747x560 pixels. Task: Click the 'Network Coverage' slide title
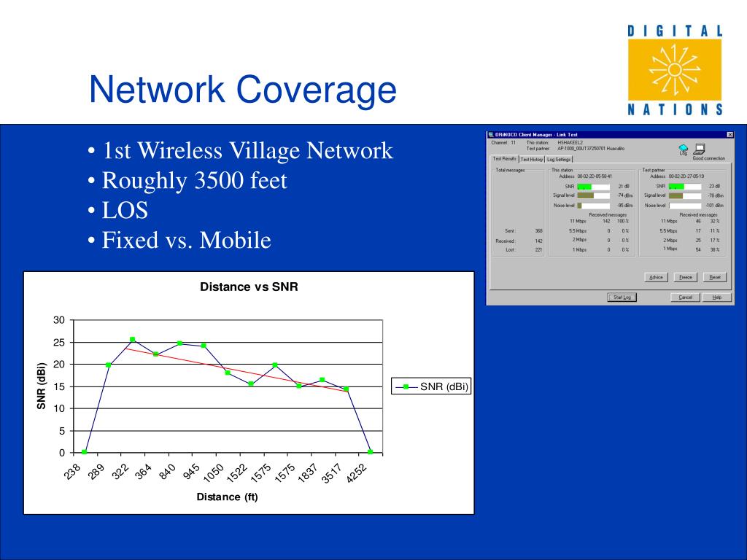tap(242, 89)
